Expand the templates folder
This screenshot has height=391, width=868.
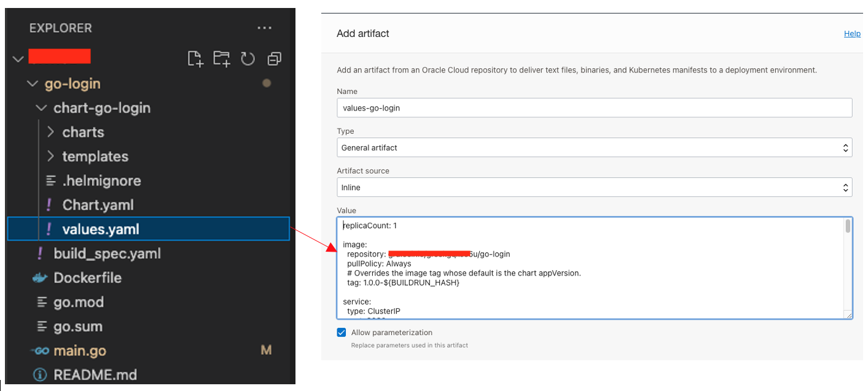tap(50, 157)
